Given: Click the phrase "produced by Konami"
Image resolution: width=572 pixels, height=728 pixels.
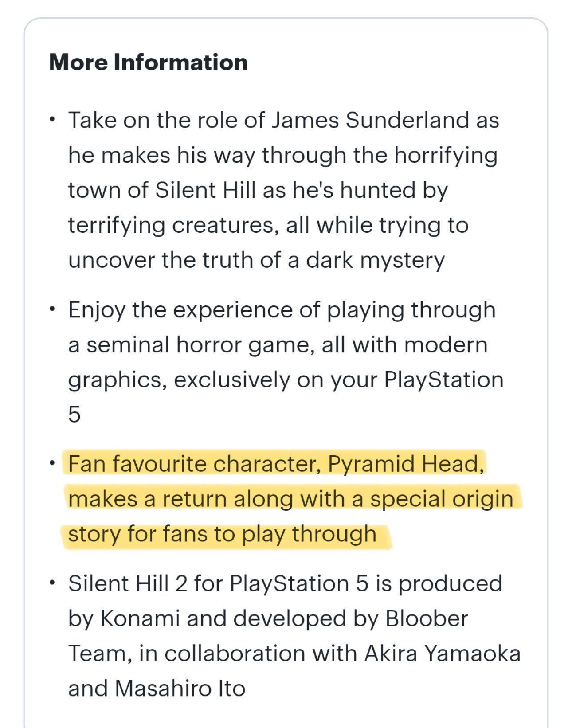Looking at the screenshot, I should [286, 601].
